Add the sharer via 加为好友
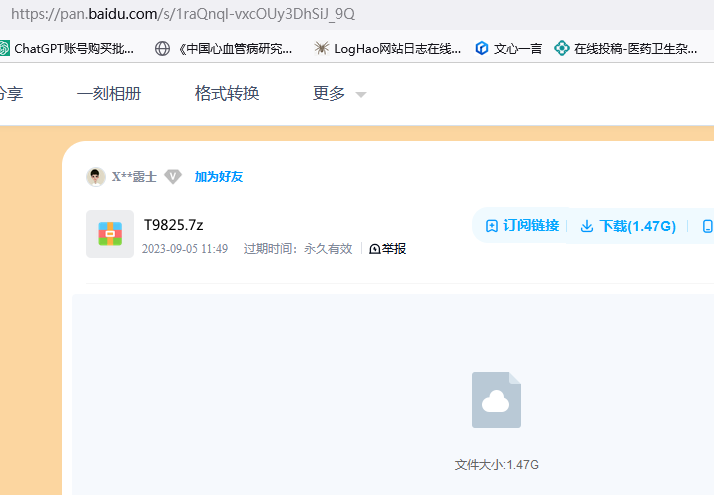 219,177
